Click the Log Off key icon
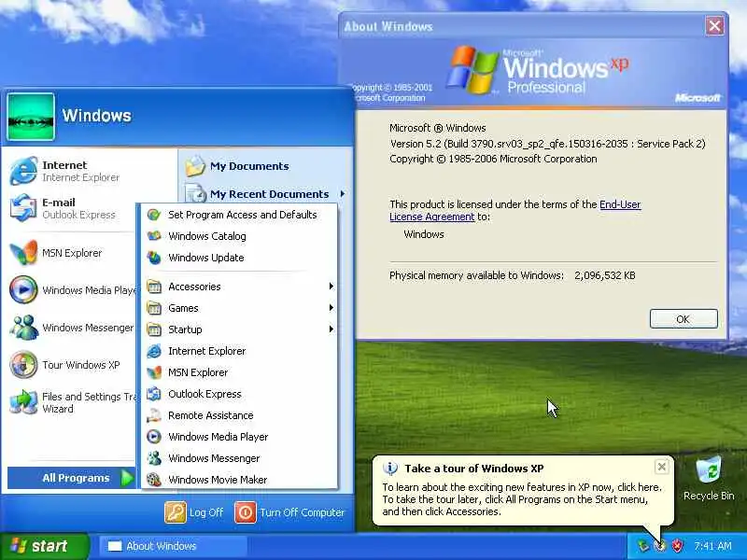Viewport: 747px width, 560px height. (176, 512)
